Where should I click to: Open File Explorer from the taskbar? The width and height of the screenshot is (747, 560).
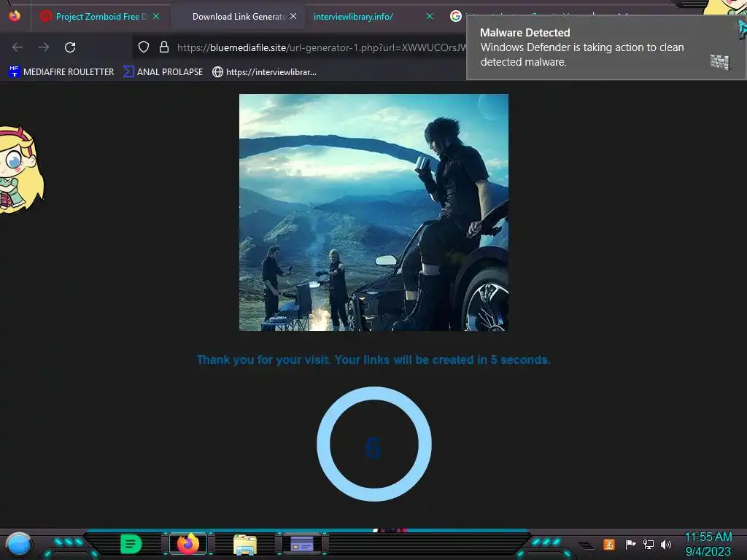pos(245,545)
